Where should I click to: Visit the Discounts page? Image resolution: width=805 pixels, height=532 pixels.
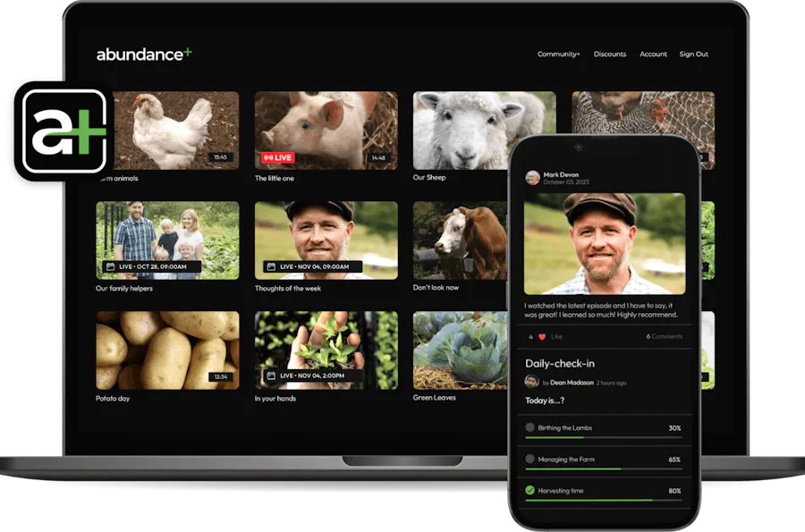pos(610,54)
